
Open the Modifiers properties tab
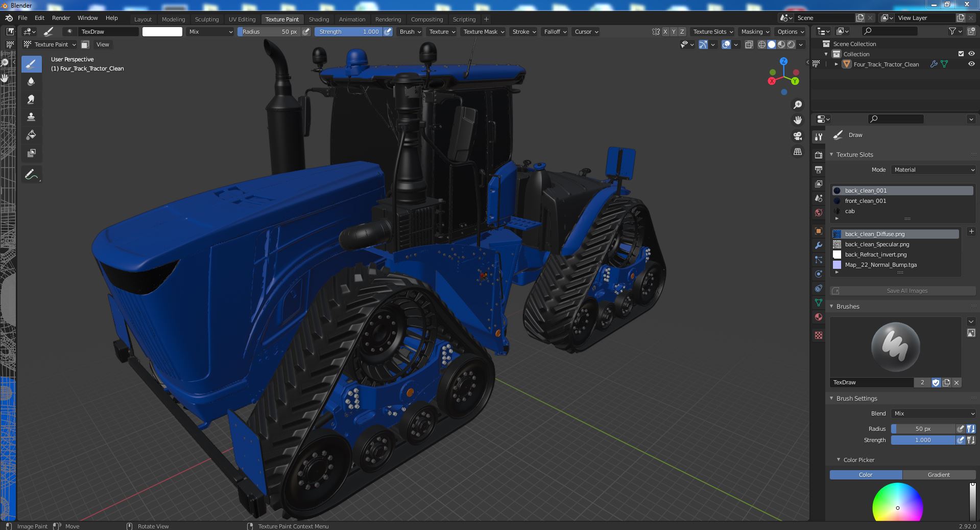[x=819, y=245]
